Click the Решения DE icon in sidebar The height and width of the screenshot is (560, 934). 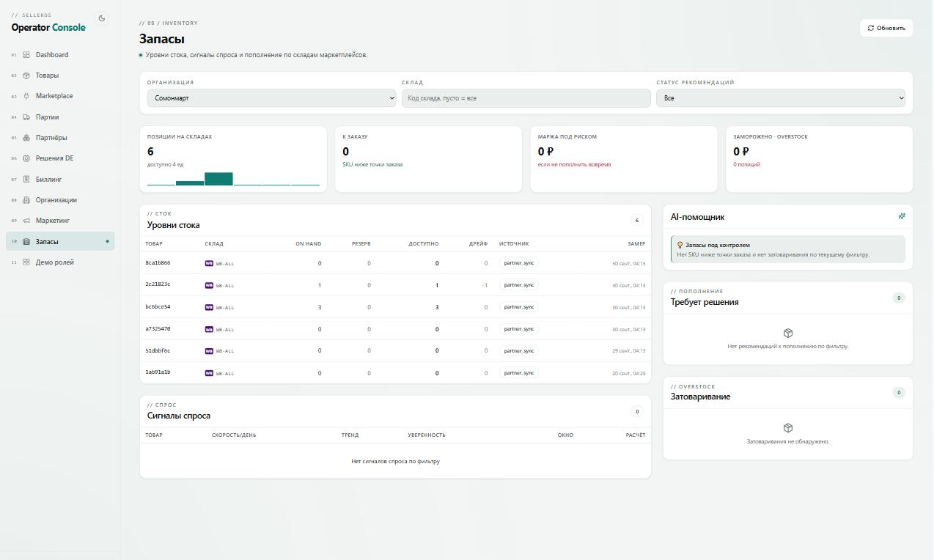(x=26, y=158)
